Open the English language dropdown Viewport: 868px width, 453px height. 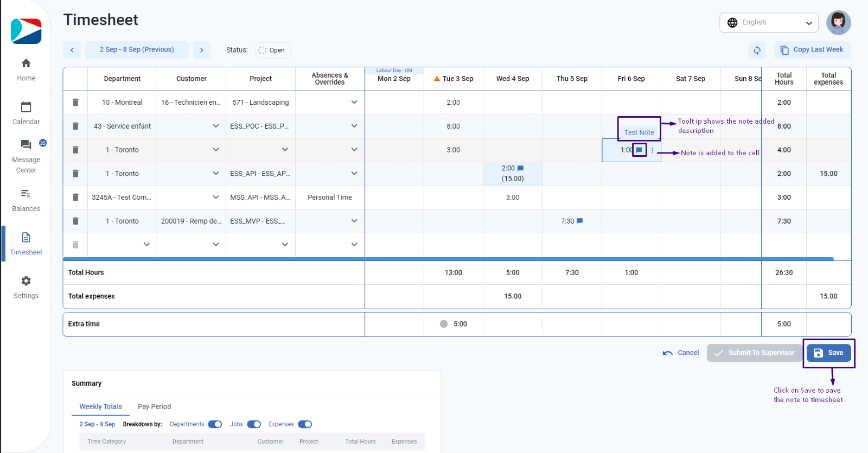(x=769, y=23)
